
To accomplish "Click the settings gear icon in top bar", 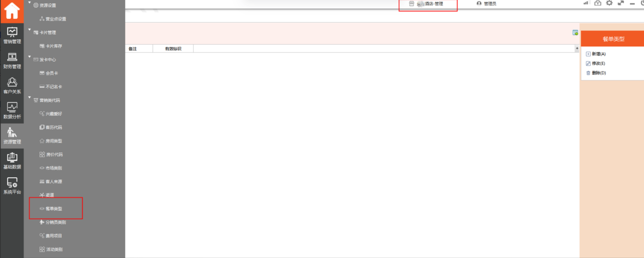I will click(609, 3).
